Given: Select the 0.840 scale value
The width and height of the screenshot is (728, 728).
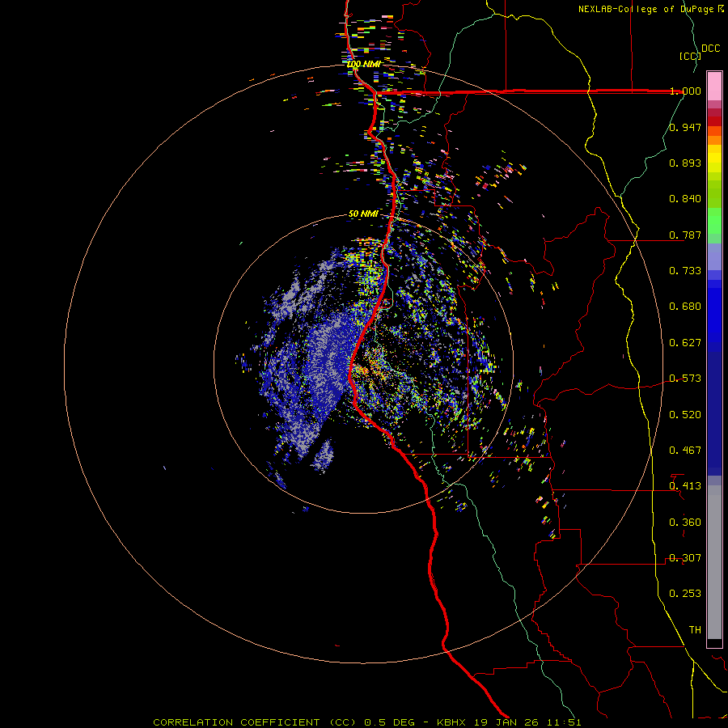Looking at the screenshot, I should [685, 199].
